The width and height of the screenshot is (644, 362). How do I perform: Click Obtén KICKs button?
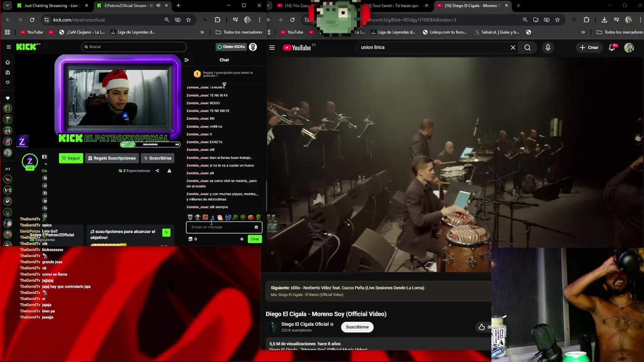(231, 47)
